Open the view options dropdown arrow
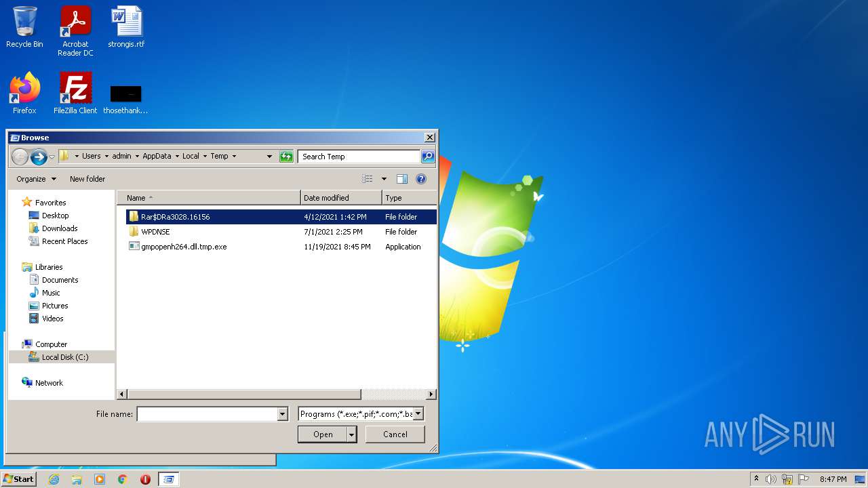The width and height of the screenshot is (868, 488). [384, 179]
